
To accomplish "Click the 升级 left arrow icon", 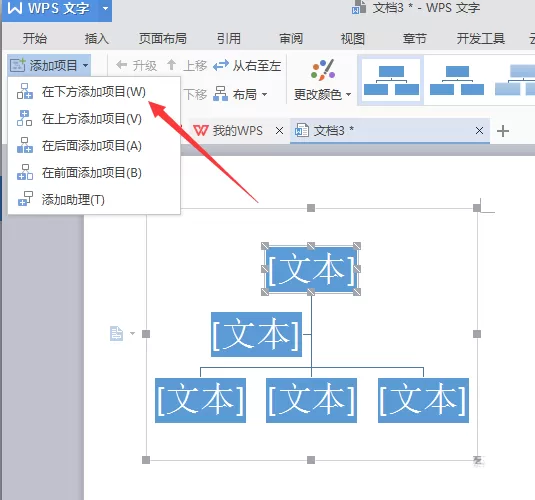I will [x=121, y=65].
